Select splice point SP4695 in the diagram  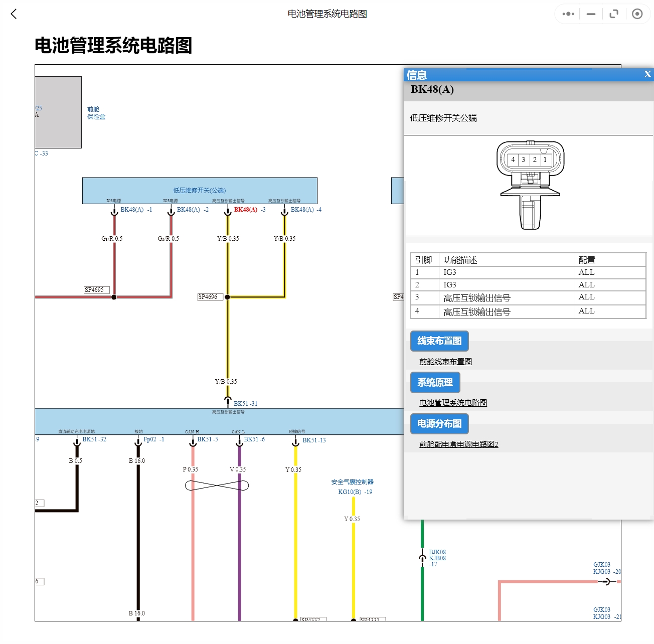(x=95, y=289)
